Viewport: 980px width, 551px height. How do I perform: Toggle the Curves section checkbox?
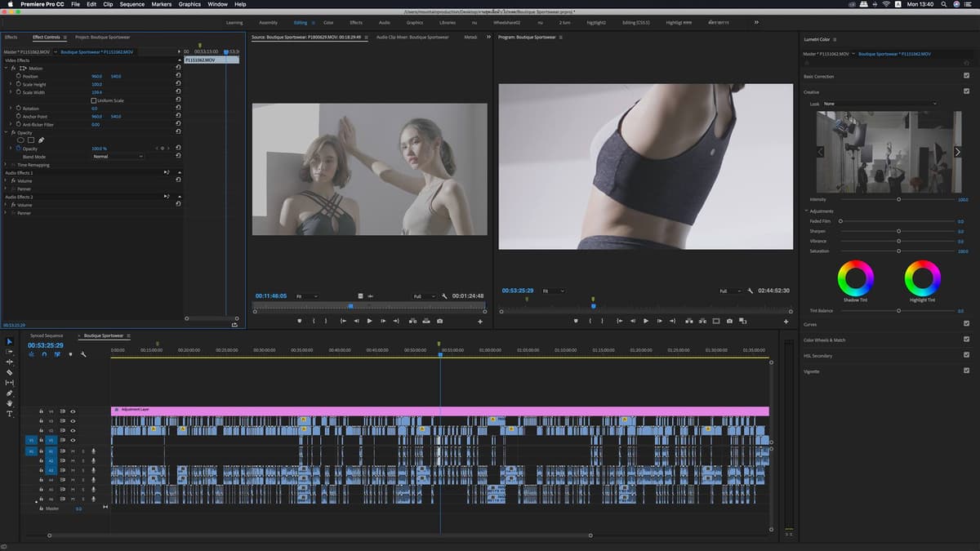[966, 324]
